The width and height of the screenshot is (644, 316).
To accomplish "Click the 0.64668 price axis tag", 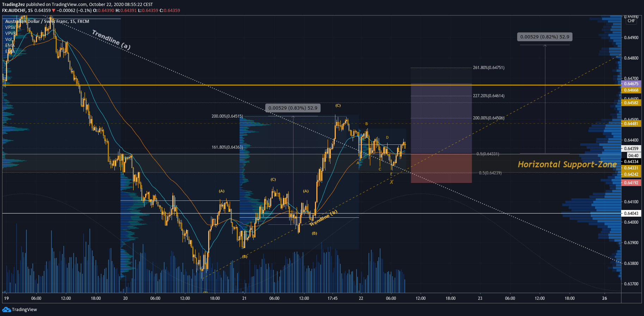I will (x=631, y=90).
